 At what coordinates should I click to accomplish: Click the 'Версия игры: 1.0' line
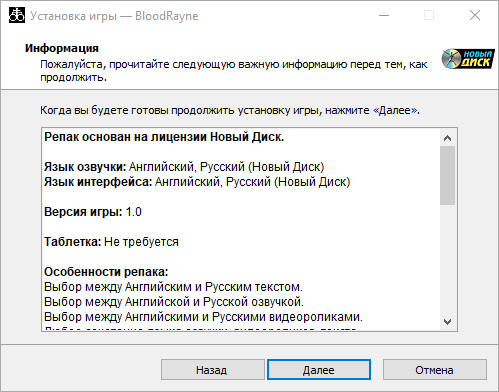[x=93, y=212]
